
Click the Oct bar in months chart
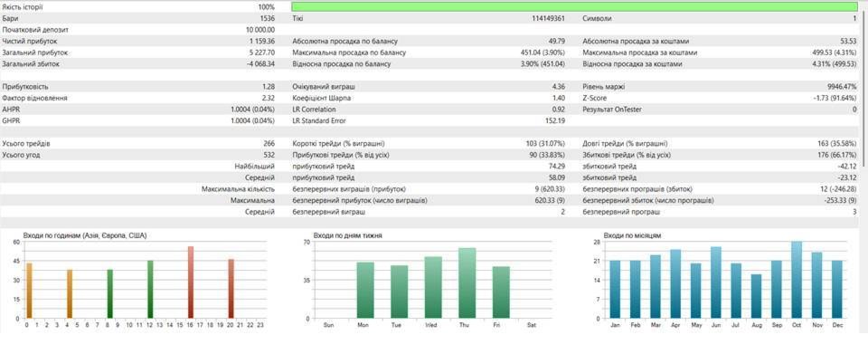coord(797,280)
